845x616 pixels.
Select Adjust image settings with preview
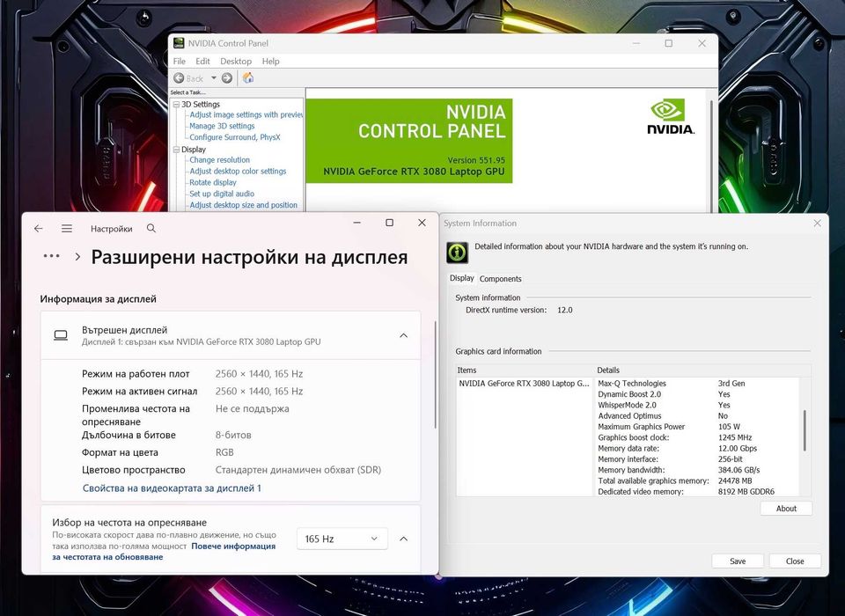246,114
